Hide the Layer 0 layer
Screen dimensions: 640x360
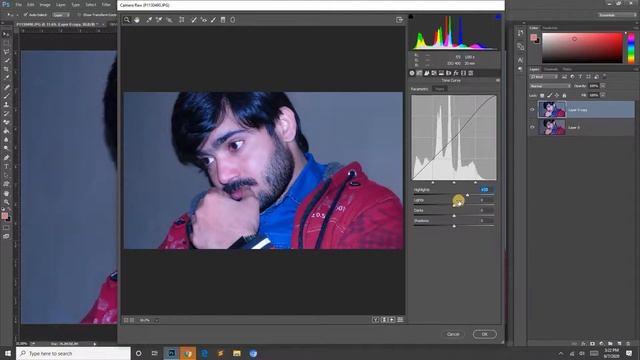[x=532, y=127]
